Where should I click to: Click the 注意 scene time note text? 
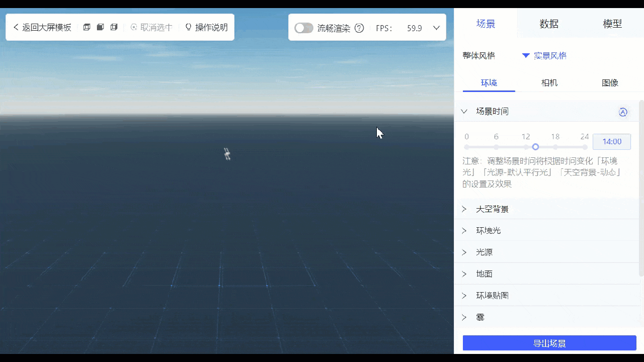(x=542, y=172)
